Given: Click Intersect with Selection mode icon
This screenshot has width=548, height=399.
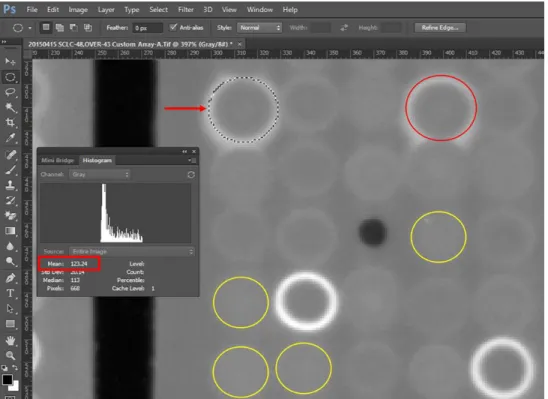Looking at the screenshot, I should tap(88, 27).
